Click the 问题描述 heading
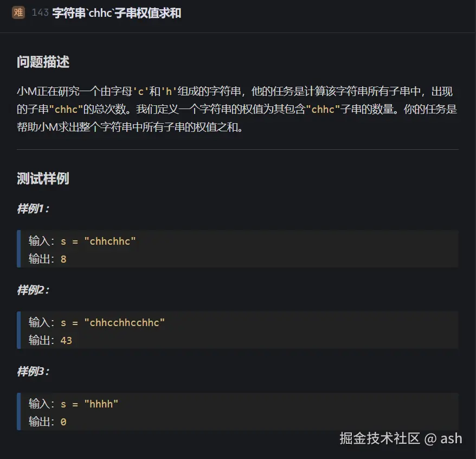Screen dimensions: 476x459 43,62
